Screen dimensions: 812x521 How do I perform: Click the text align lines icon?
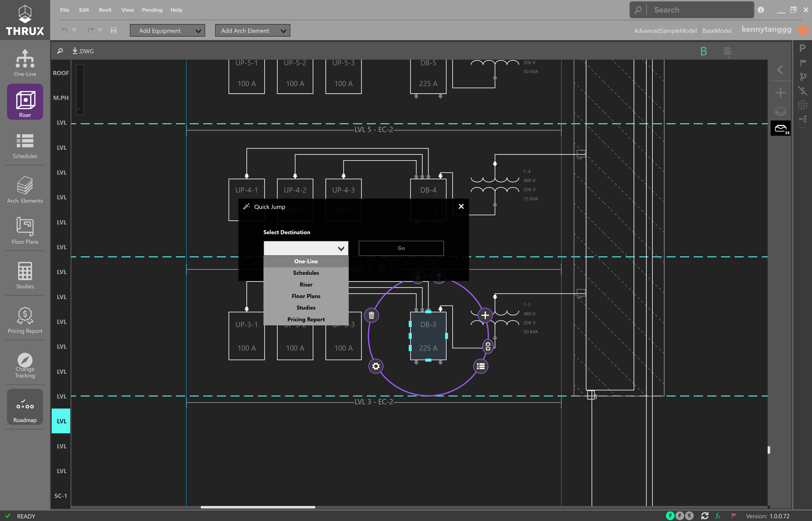click(727, 51)
